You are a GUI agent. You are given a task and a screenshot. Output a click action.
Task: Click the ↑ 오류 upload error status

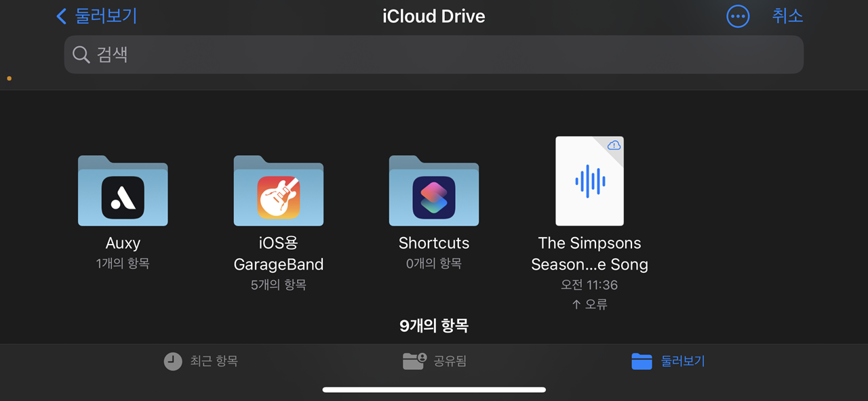589,305
